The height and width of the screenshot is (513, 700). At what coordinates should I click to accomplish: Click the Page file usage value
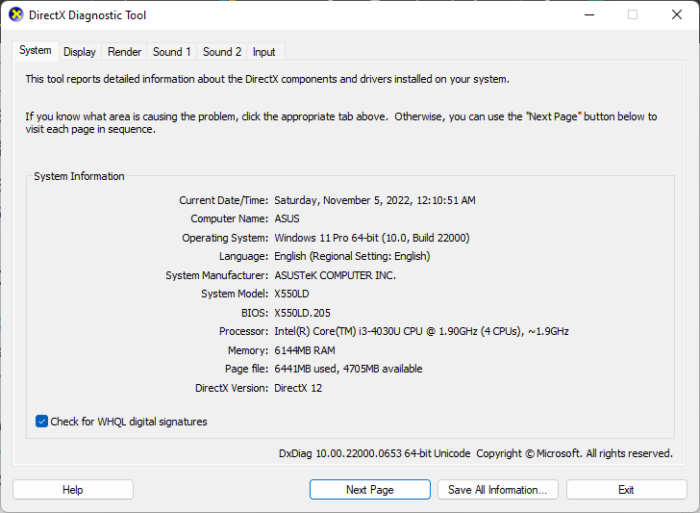coord(348,369)
